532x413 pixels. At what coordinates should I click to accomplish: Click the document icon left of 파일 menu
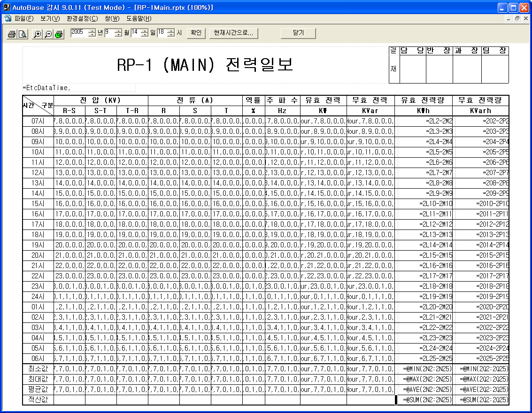point(8,19)
